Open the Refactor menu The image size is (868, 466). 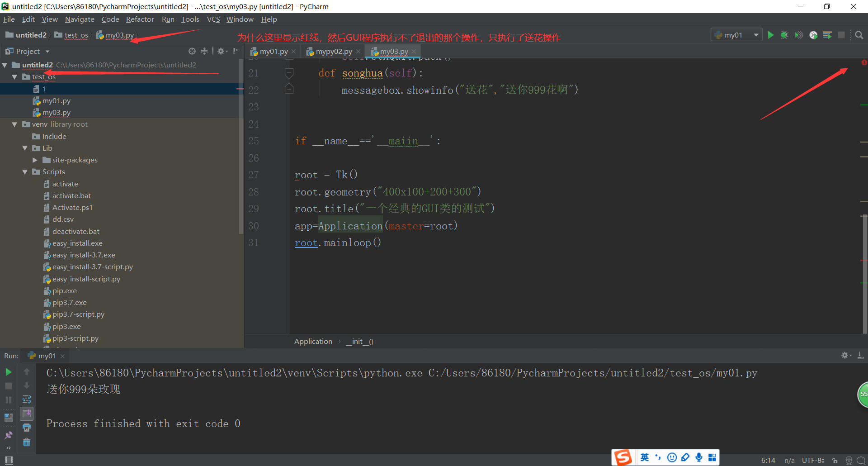140,19
